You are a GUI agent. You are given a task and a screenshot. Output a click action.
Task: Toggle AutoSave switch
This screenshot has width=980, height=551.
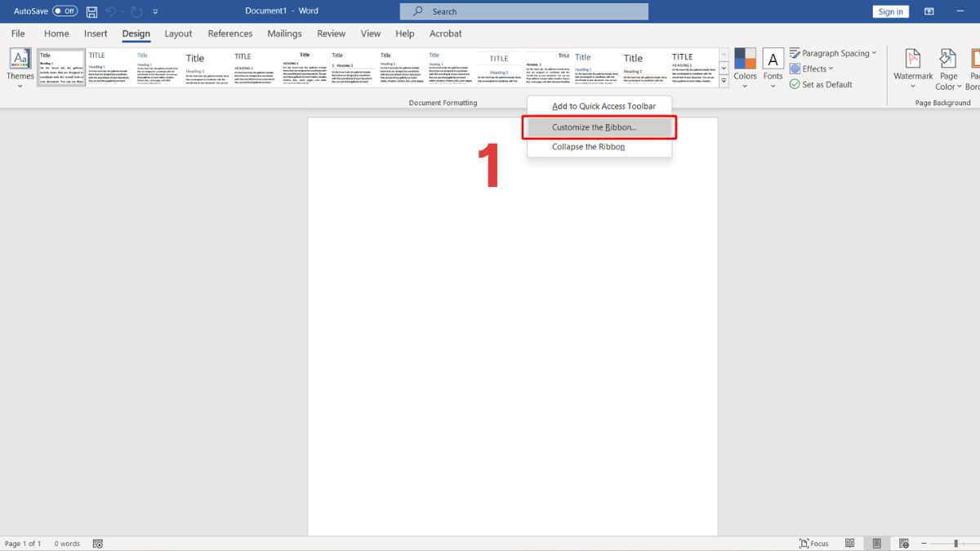click(x=65, y=11)
